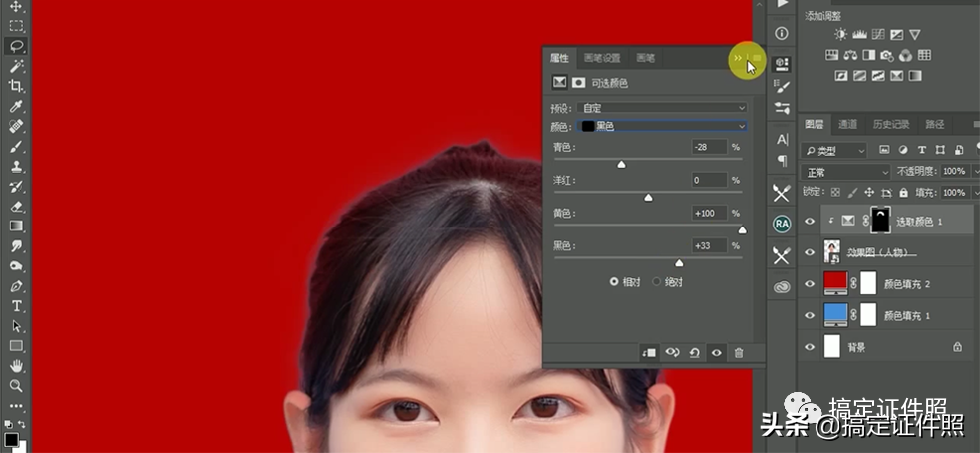Image resolution: width=980 pixels, height=453 pixels.
Task: Hide the 效果图（人物） layer
Action: pyautogui.click(x=810, y=252)
